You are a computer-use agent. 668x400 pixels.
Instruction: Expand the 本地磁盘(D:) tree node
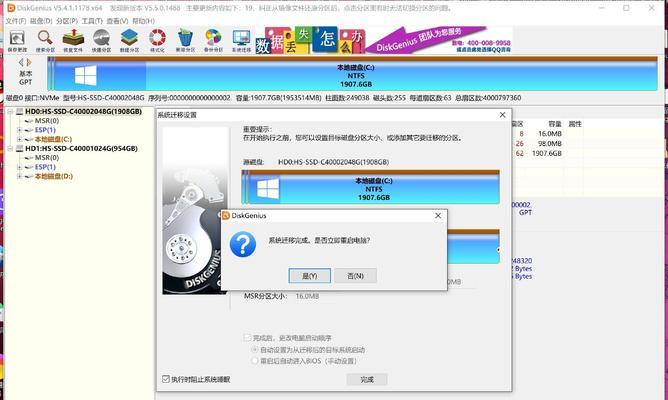point(19,176)
